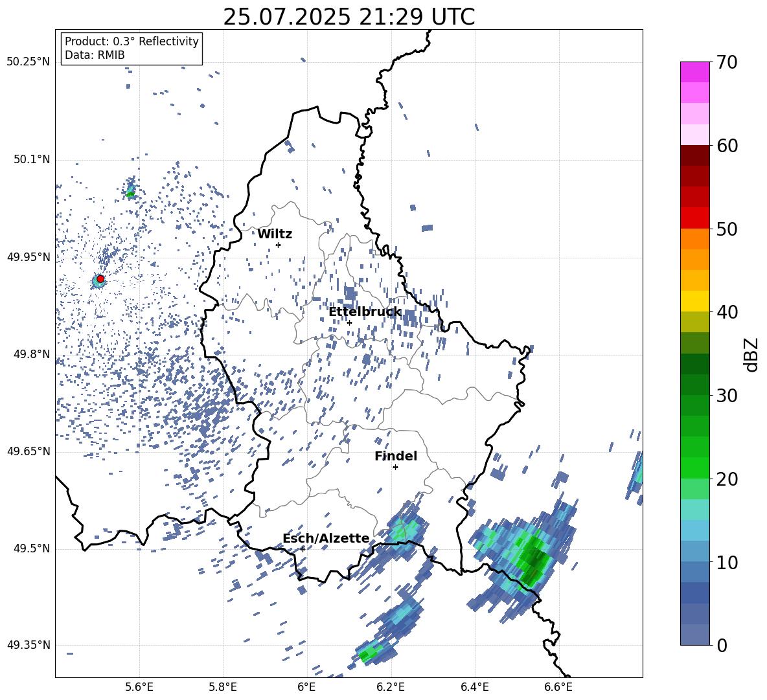This screenshot has width=767, height=700.
Task: Click the colorbar value 40
Action: (727, 312)
